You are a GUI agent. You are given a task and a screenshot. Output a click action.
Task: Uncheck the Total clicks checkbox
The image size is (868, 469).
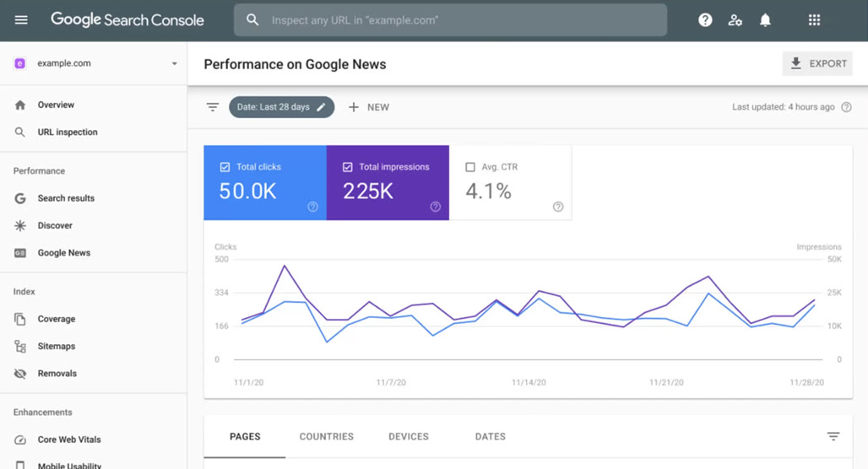225,167
